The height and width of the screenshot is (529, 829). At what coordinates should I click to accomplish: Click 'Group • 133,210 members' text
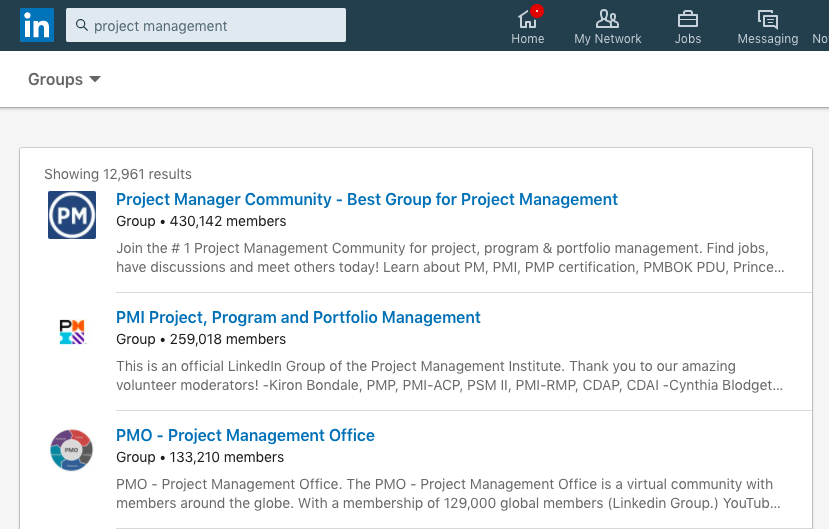[x=200, y=457]
